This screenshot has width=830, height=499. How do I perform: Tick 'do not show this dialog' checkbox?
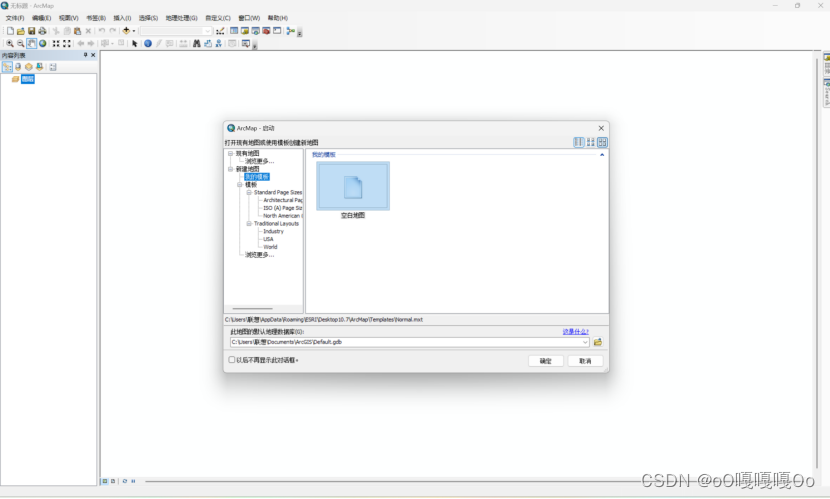point(231,360)
